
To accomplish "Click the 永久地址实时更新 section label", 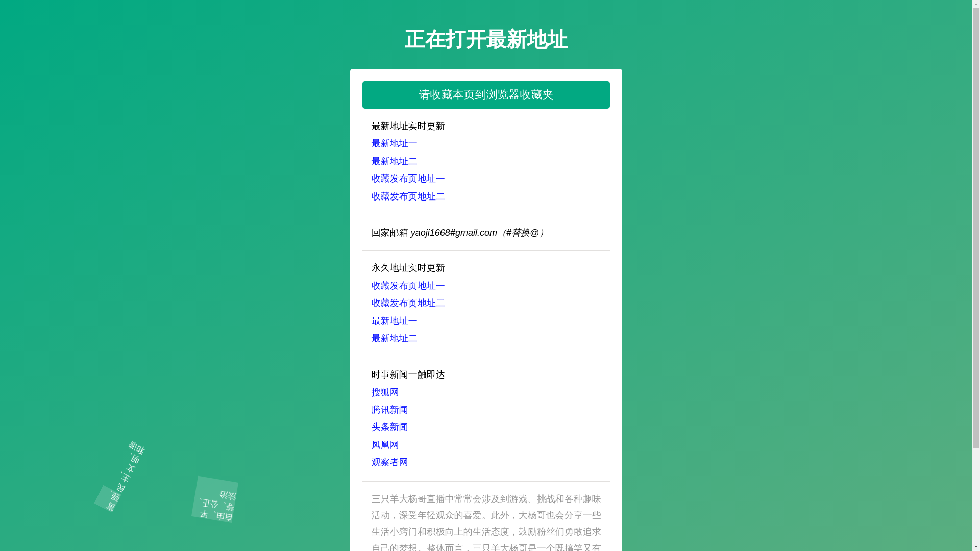I will pos(408,268).
